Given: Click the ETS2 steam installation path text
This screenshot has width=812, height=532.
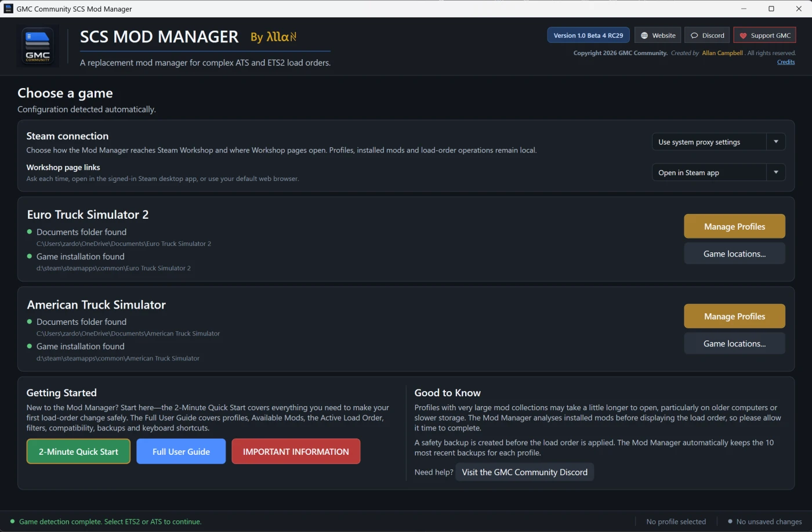Looking at the screenshot, I should point(114,268).
